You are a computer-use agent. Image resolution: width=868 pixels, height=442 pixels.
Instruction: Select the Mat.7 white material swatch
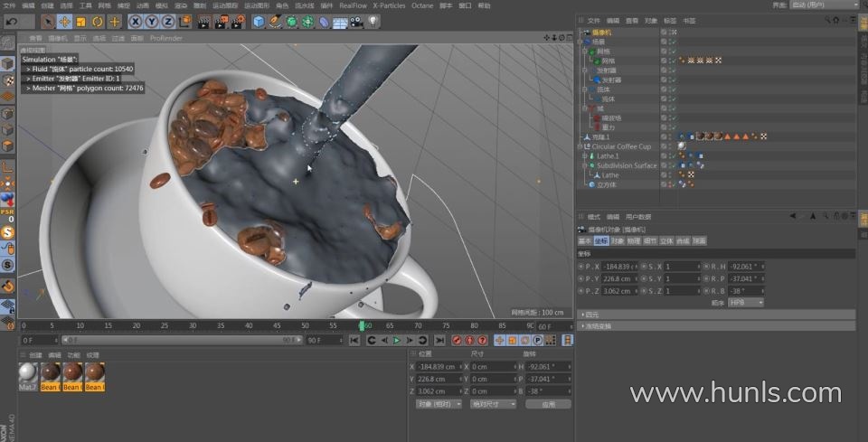29,372
